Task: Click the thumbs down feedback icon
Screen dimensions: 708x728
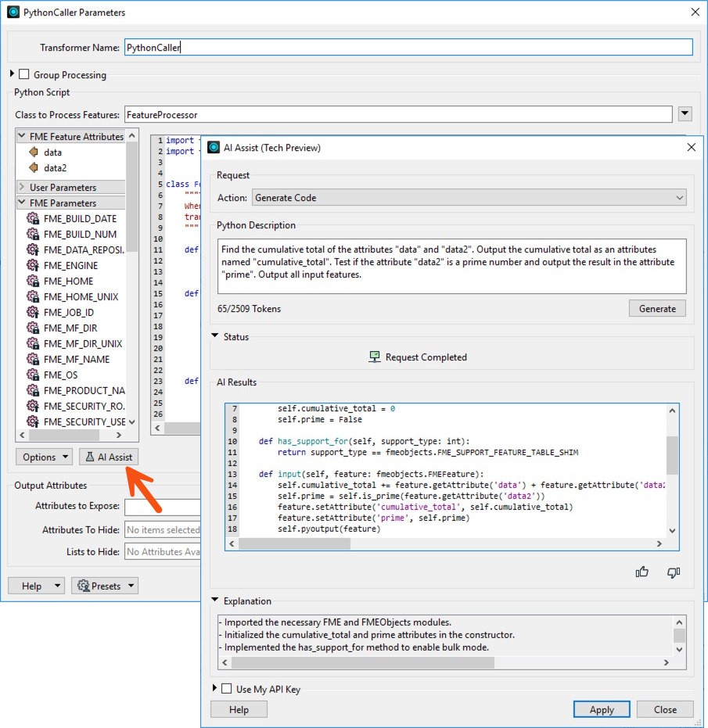Action: (x=673, y=572)
